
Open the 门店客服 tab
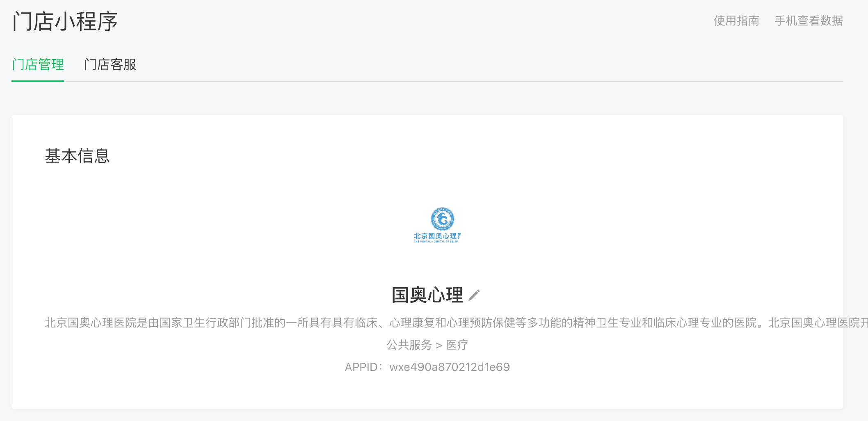(x=110, y=64)
